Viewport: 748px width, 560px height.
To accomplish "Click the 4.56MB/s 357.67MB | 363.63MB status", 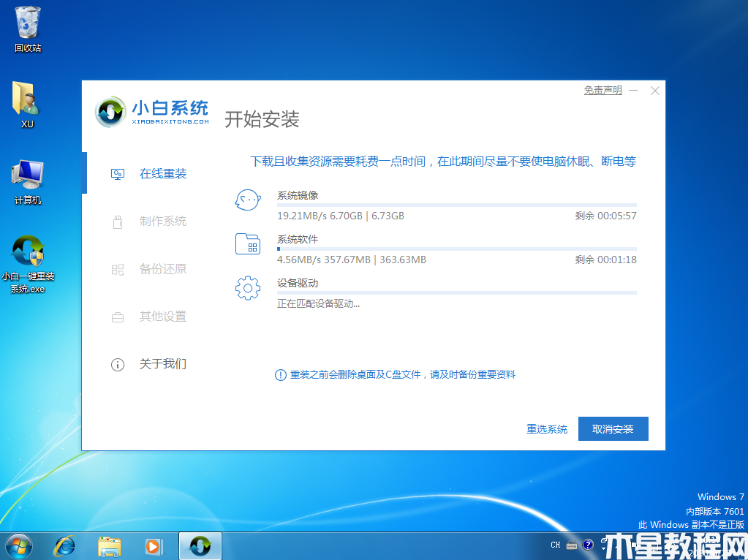I will click(x=352, y=260).
